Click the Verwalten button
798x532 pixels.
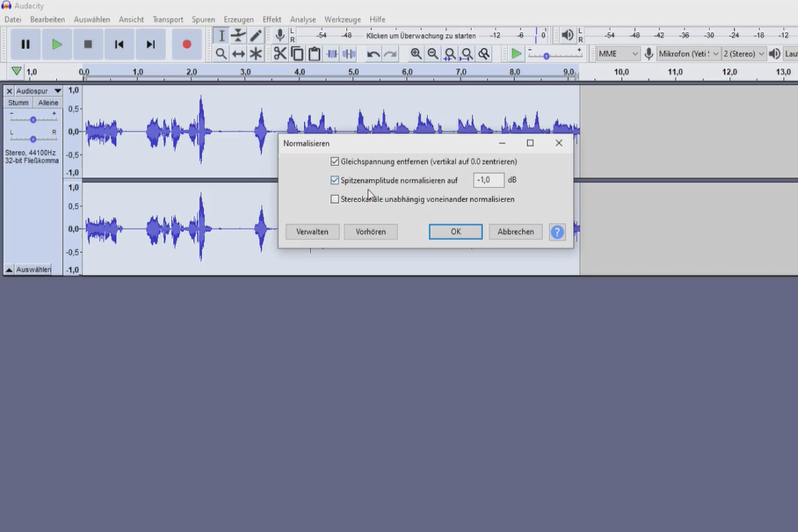point(313,232)
